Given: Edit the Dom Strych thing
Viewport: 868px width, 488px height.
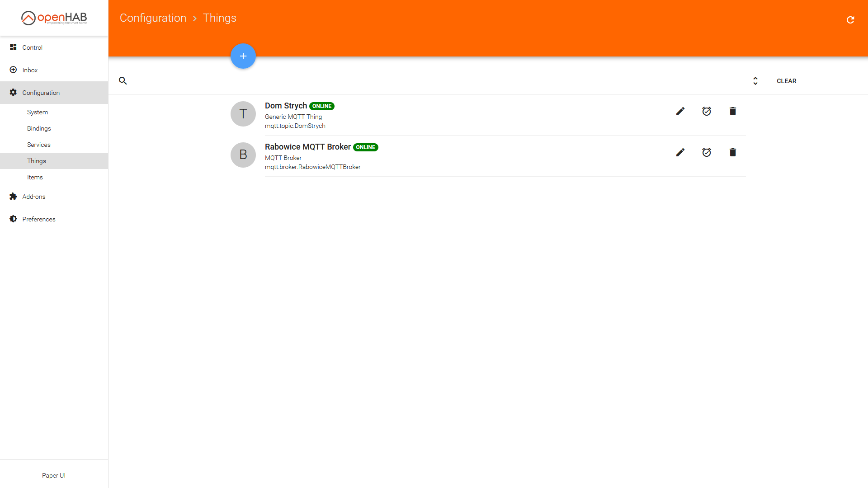Looking at the screenshot, I should tap(680, 111).
